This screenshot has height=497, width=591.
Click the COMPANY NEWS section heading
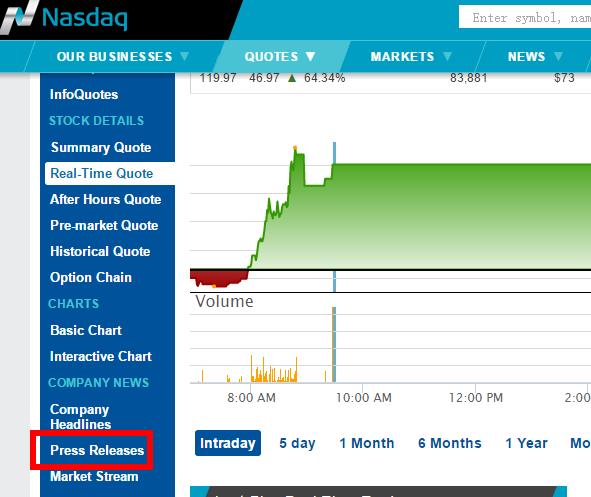[99, 383]
